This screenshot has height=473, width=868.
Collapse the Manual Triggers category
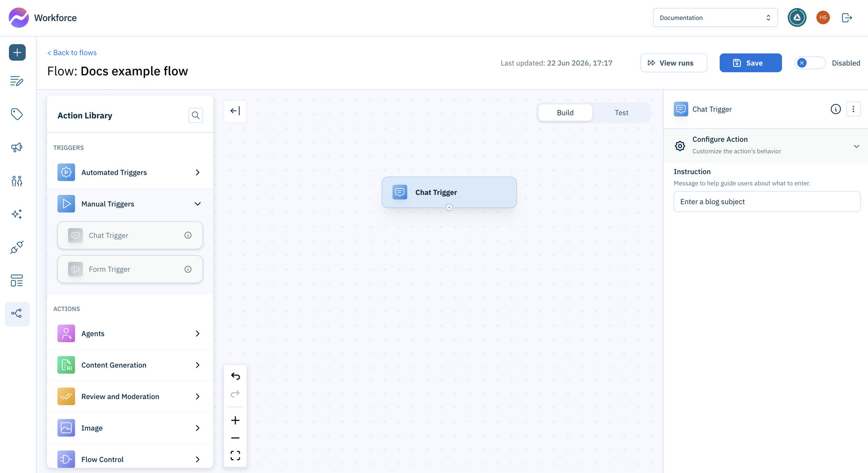tap(130, 204)
